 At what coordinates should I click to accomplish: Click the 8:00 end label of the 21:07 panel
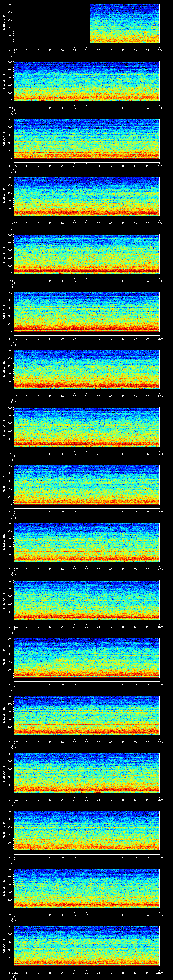(x=160, y=223)
